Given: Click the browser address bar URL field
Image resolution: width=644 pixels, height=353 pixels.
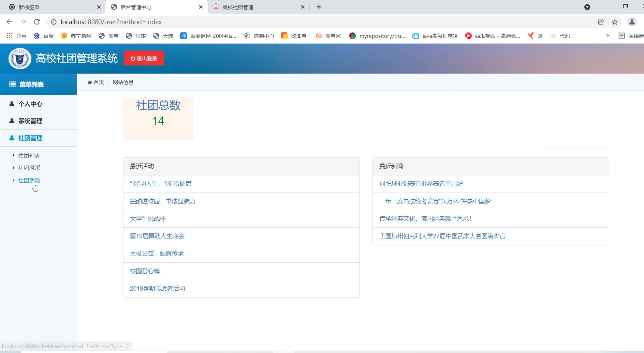Looking at the screenshot, I should click(307, 22).
